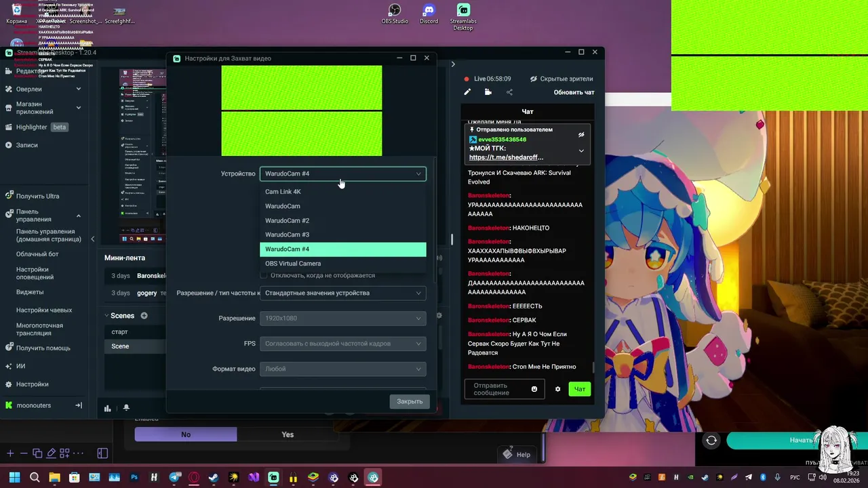Screen dimensions: 868x488
Task: Expand Магазин приложений sidebar section
Action: pyautogui.click(x=78, y=108)
